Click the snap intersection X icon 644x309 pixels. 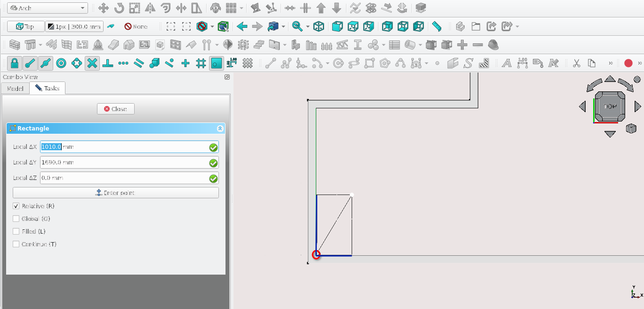click(x=92, y=63)
